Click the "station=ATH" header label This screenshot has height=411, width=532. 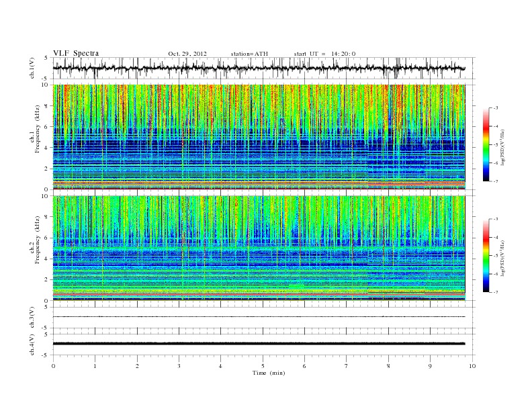pos(249,54)
